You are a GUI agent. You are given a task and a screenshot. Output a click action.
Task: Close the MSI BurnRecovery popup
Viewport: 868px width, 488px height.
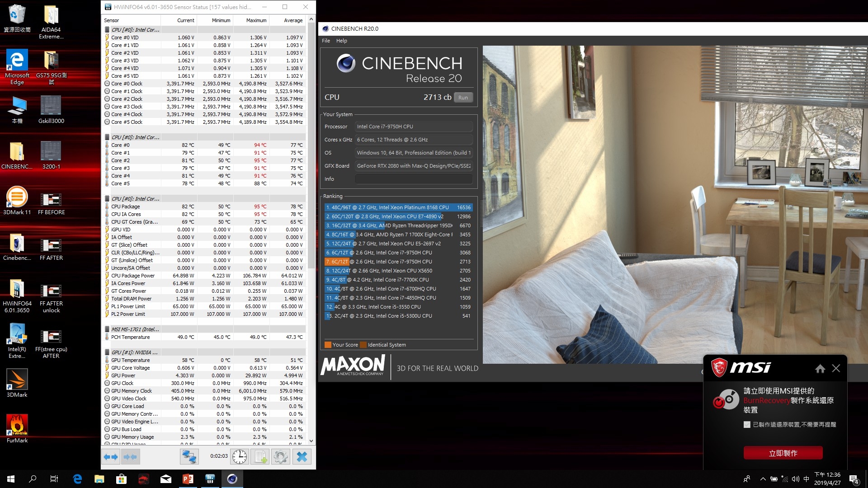(x=836, y=369)
